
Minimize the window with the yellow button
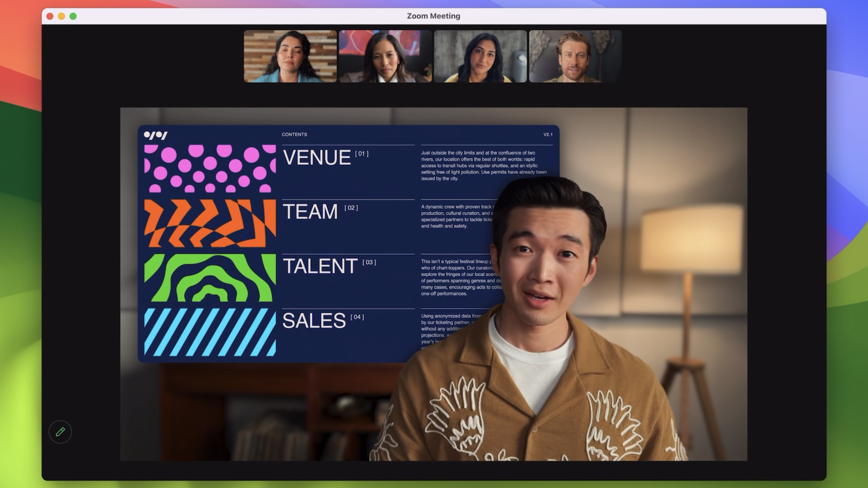(61, 16)
